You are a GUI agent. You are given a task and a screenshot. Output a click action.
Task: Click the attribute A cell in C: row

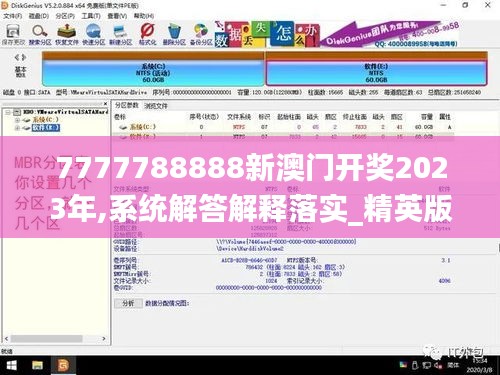449,127
